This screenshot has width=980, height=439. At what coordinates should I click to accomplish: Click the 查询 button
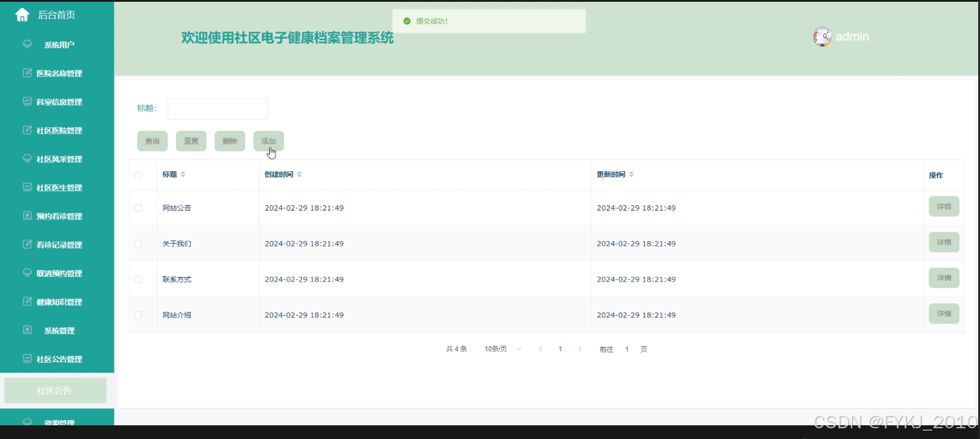(152, 141)
